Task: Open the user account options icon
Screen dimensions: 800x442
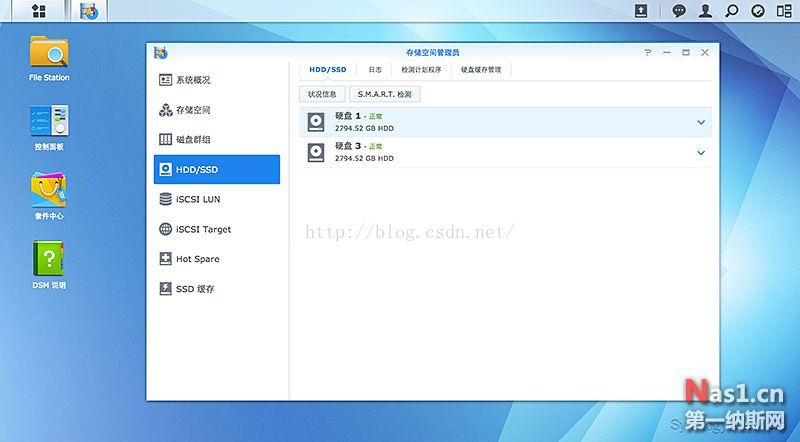Action: click(x=706, y=11)
